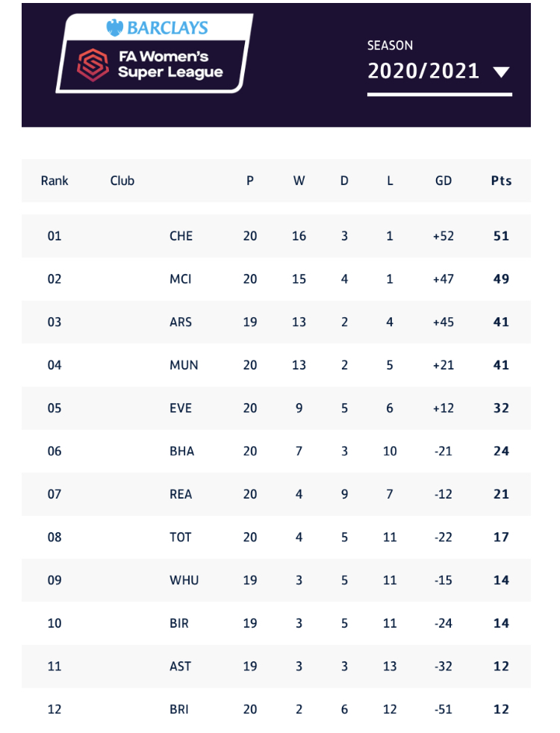560x733 pixels.
Task: Open the CHE club row
Action: click(181, 236)
